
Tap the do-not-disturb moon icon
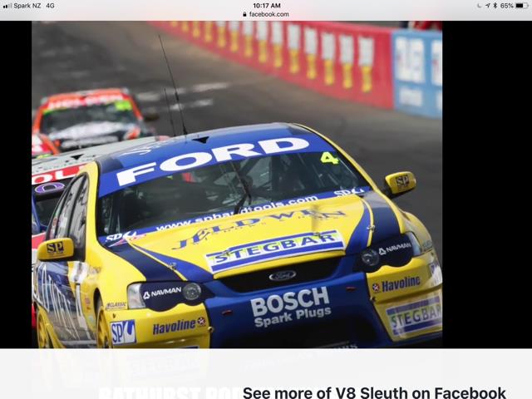480,6
